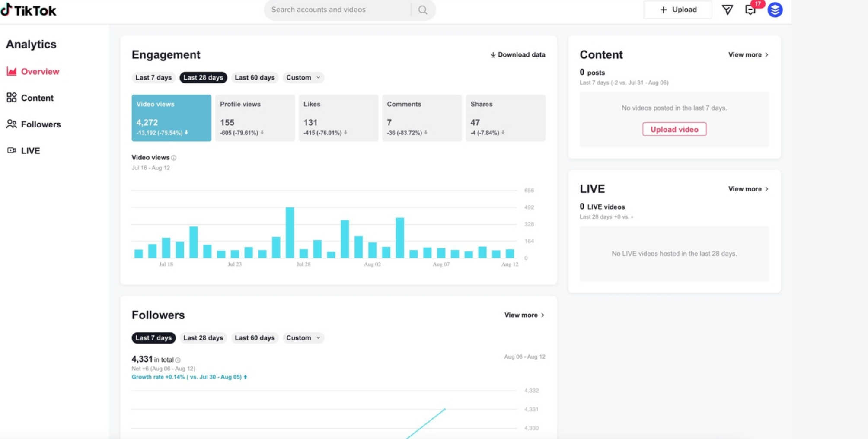Click the info icon next to Video views
Screen dimensions: 868x439
174,158
